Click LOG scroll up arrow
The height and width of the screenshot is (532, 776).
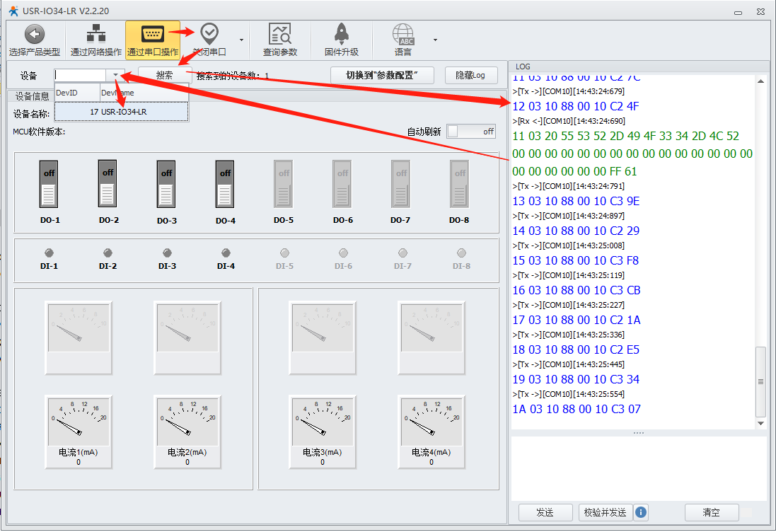(760, 81)
